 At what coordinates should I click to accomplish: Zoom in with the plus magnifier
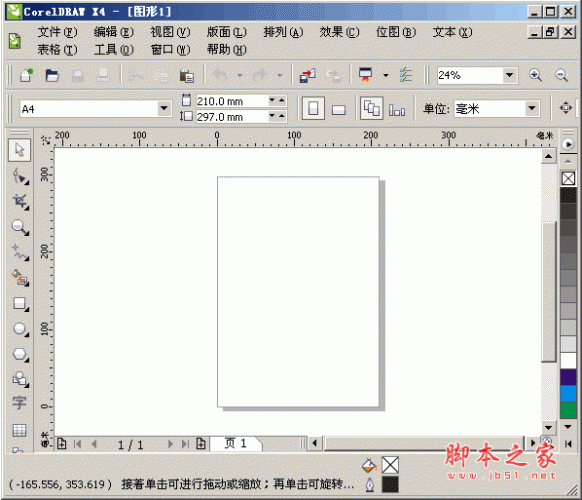point(535,75)
